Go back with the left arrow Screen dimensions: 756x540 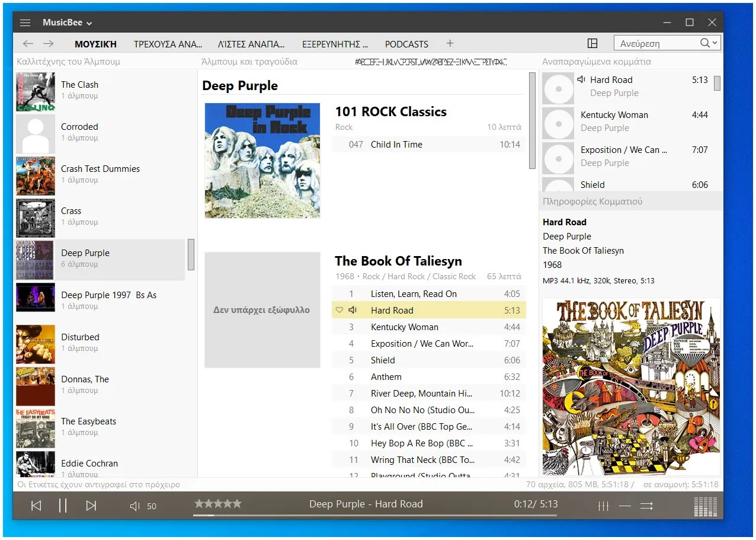[28, 43]
